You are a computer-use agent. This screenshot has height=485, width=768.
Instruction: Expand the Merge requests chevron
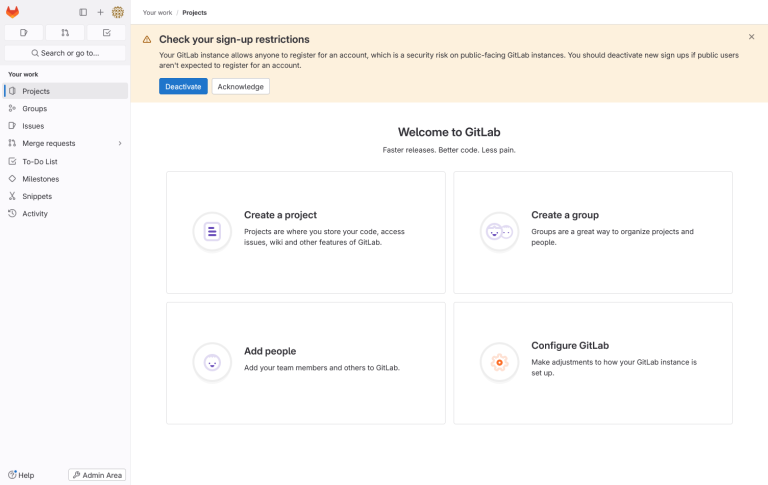pos(120,143)
